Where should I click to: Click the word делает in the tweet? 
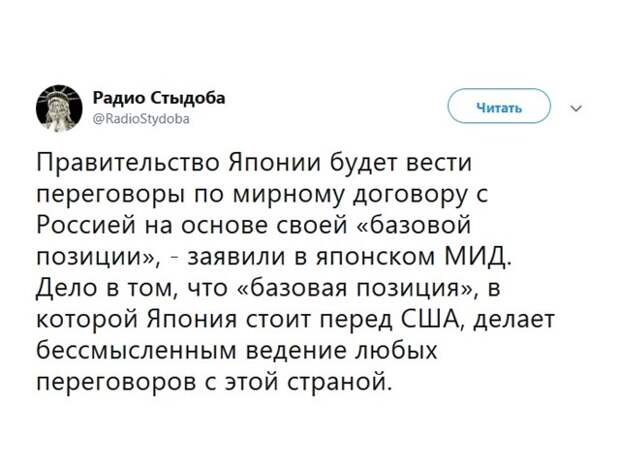click(x=515, y=319)
